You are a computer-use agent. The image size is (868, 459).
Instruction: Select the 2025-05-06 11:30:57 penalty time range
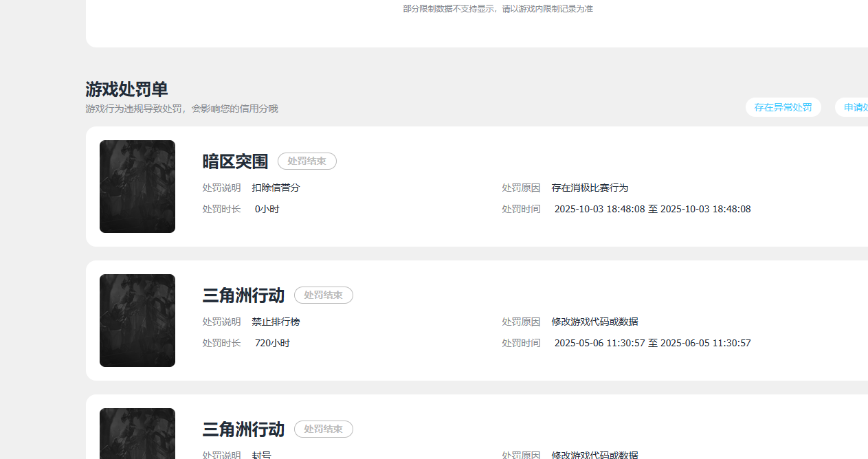point(653,343)
